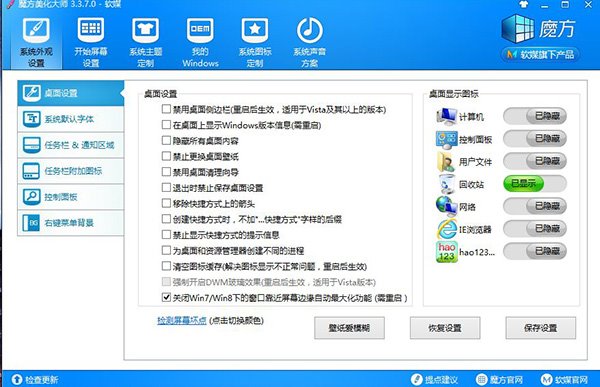This screenshot has width=600, height=387.
Task: Check 清空图标缓存 checkbox
Action: 166,266
